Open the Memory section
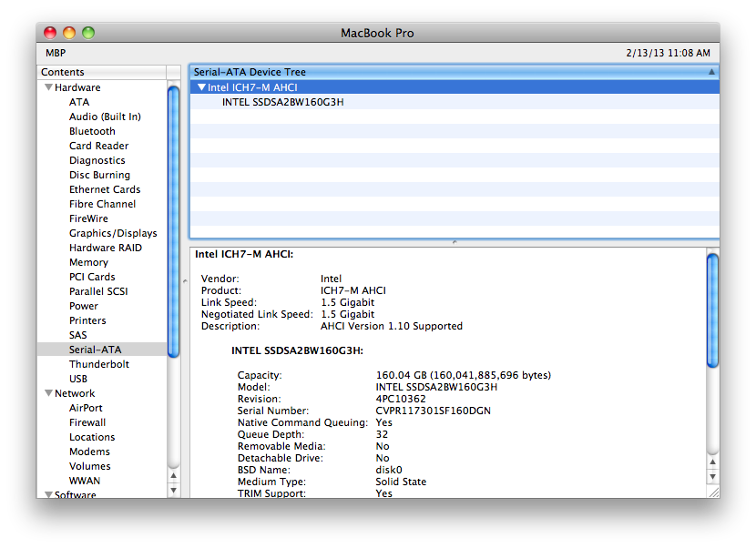The width and height of the screenshot is (756, 548). [88, 262]
